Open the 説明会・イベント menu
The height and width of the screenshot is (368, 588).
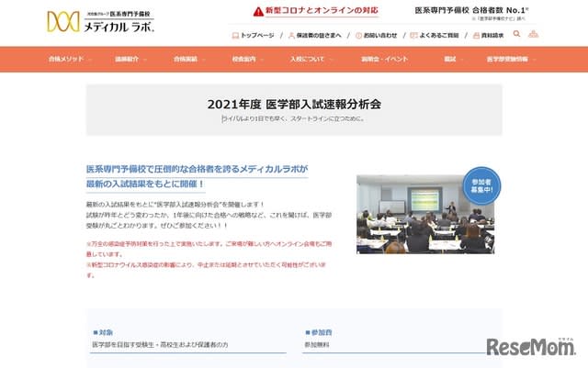click(384, 60)
